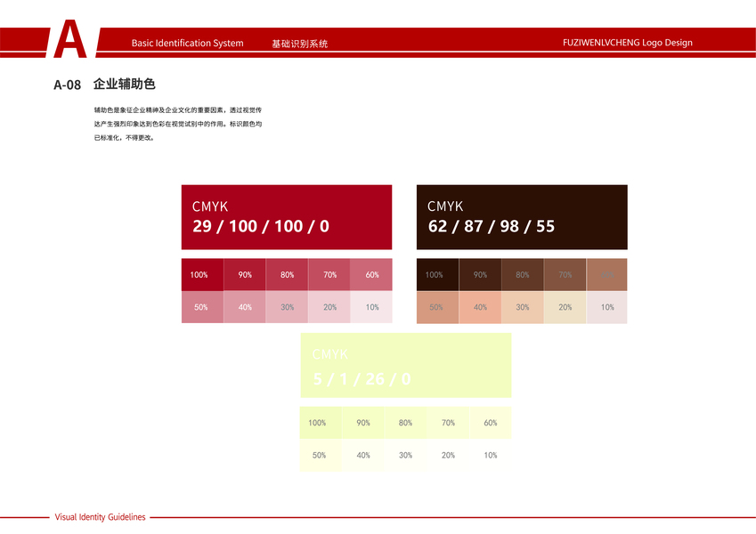Select the brown 90% tint swatch
Screen dimensions: 756x534
click(x=480, y=275)
